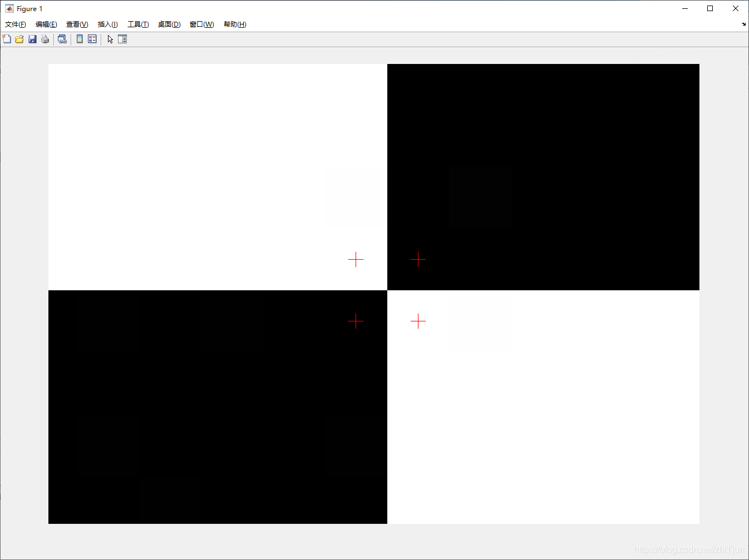Open the Property Inspector icon
Image resolution: width=749 pixels, height=560 pixels.
(x=122, y=39)
